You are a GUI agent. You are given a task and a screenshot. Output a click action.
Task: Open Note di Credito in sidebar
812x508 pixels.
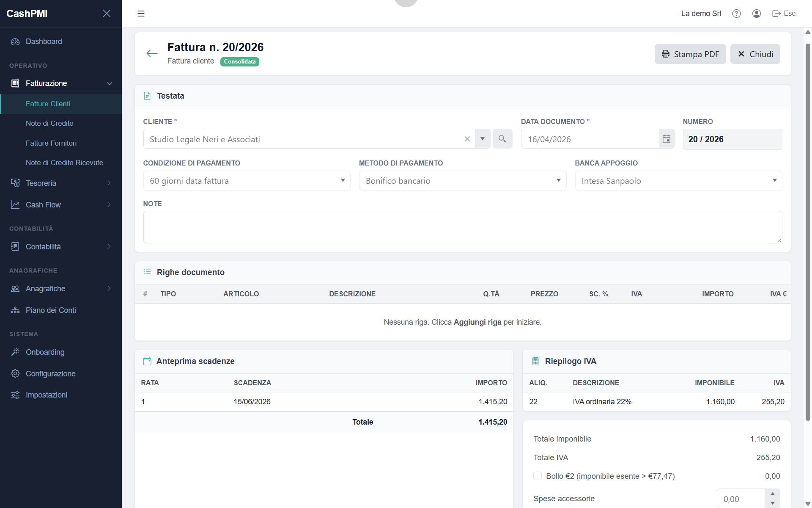point(49,123)
